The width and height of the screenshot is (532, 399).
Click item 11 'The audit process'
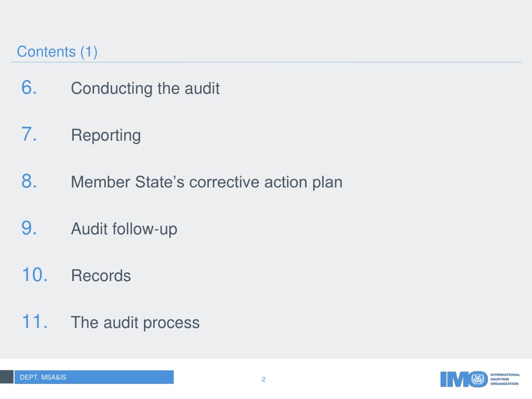click(x=136, y=322)
